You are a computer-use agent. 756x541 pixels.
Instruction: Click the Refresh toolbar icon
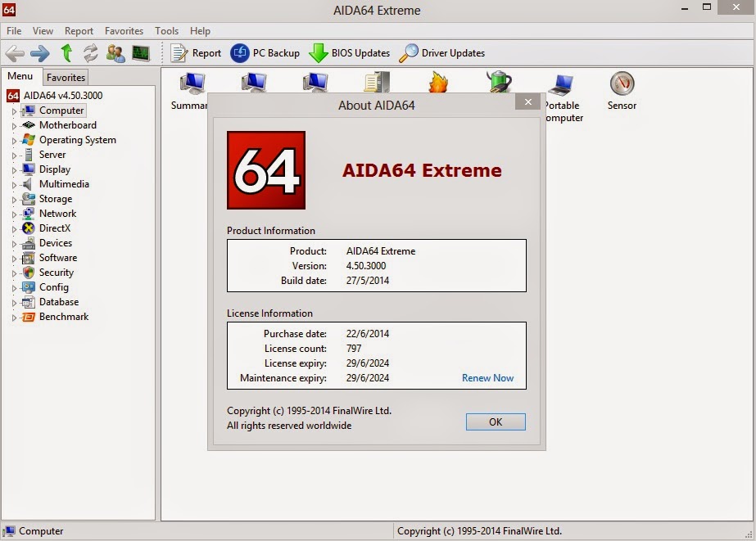[91, 53]
